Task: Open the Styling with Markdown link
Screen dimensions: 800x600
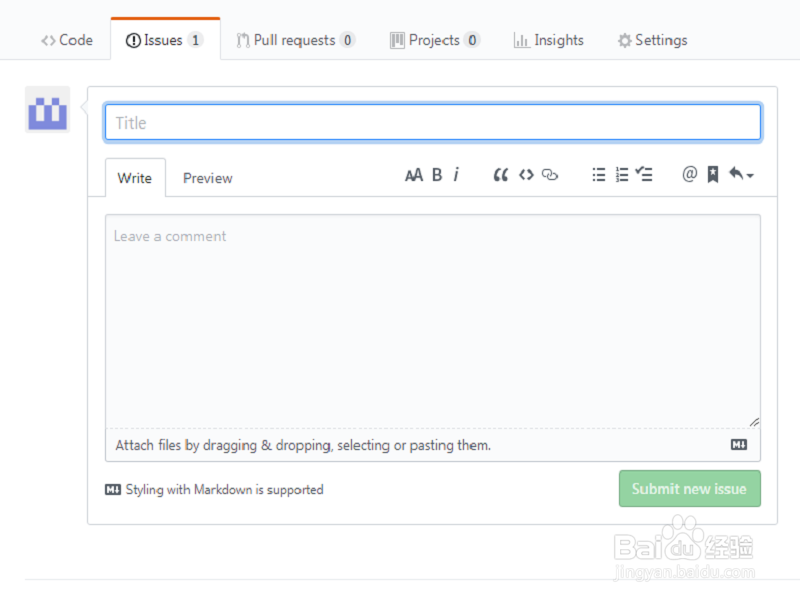Action: point(223,489)
